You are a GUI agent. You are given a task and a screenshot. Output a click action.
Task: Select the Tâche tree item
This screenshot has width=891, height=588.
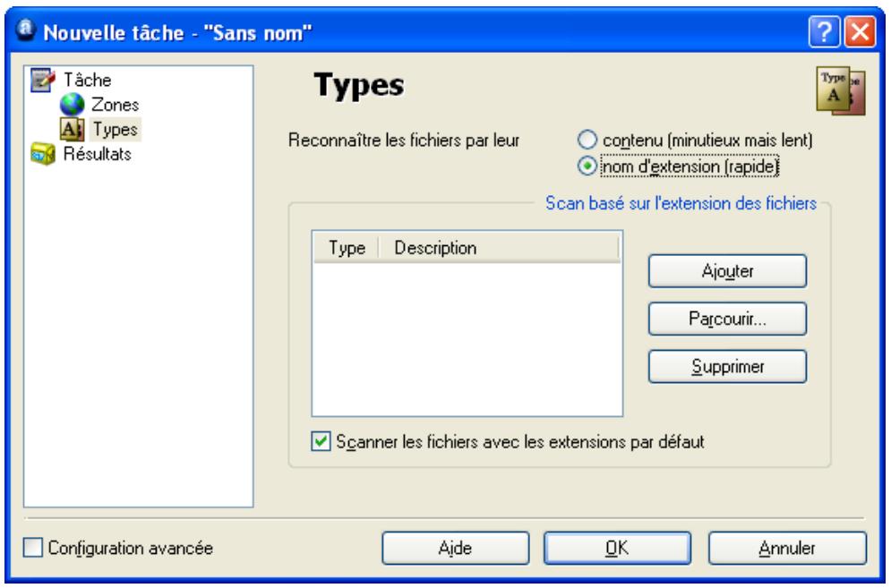tap(88, 80)
